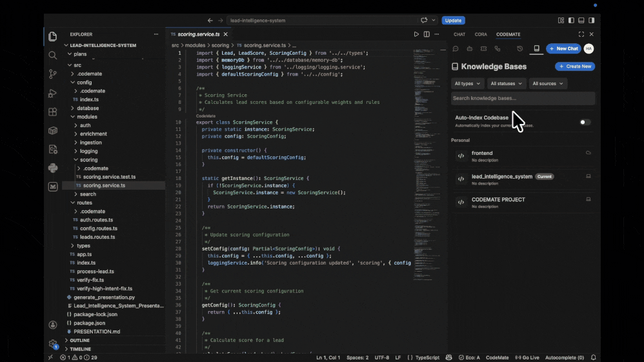Switch to the CHAT tab
Image resolution: width=644 pixels, height=362 pixels.
(459, 34)
